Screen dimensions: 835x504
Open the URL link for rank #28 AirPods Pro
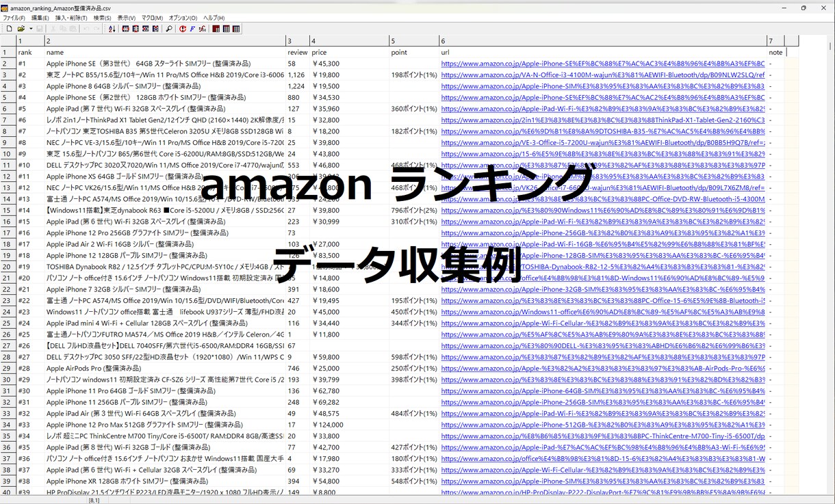point(602,369)
